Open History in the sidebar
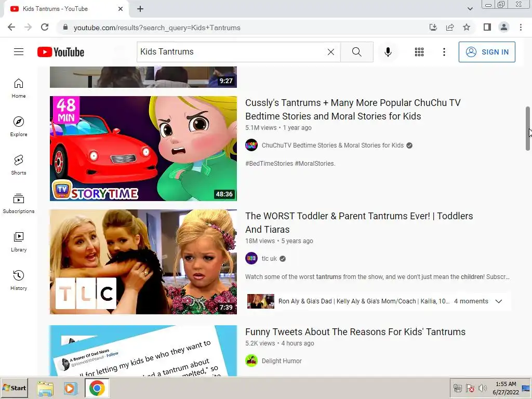The height and width of the screenshot is (399, 532). tap(19, 280)
